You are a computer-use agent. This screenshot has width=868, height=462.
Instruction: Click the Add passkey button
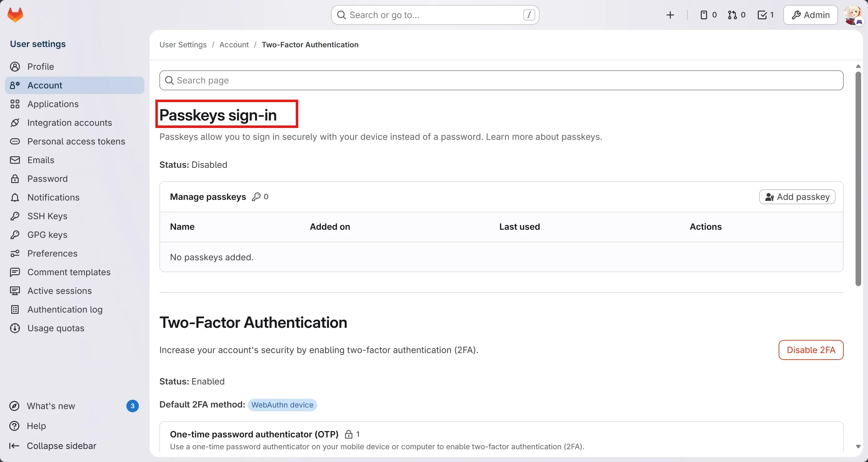797,197
